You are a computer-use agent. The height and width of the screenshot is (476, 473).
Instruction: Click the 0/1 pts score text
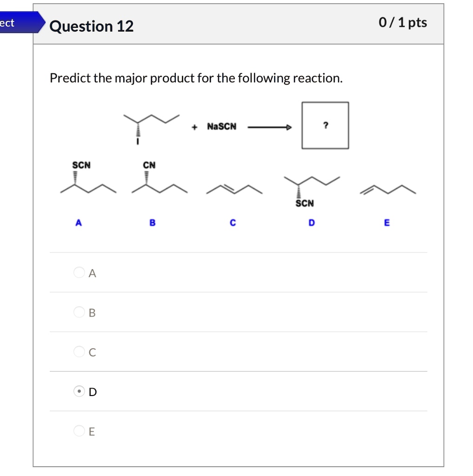(403, 22)
